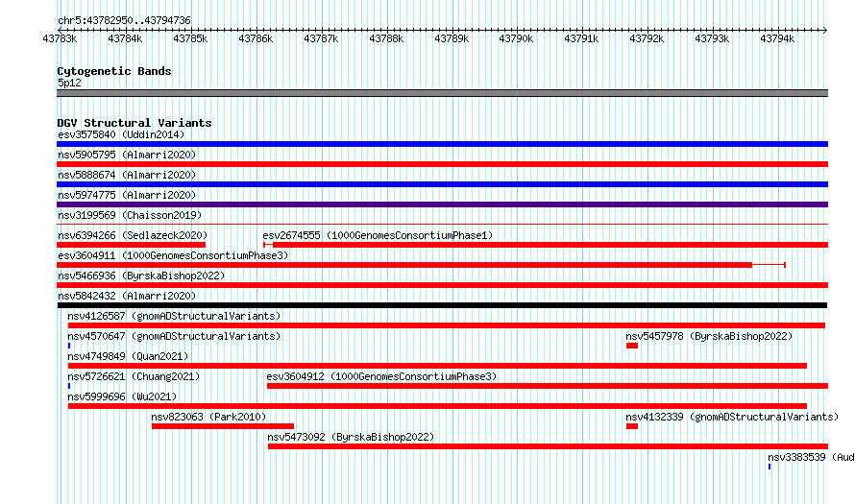Click the 43790k ruler tick label

516,39
